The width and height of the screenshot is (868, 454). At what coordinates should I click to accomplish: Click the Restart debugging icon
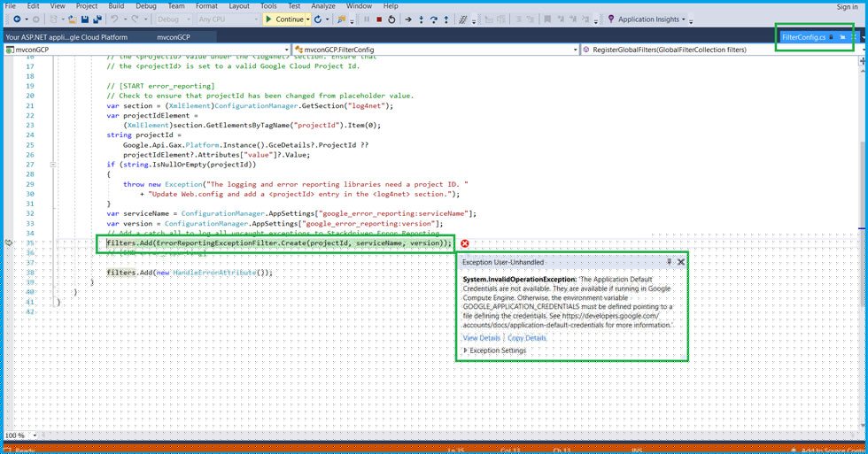click(391, 19)
